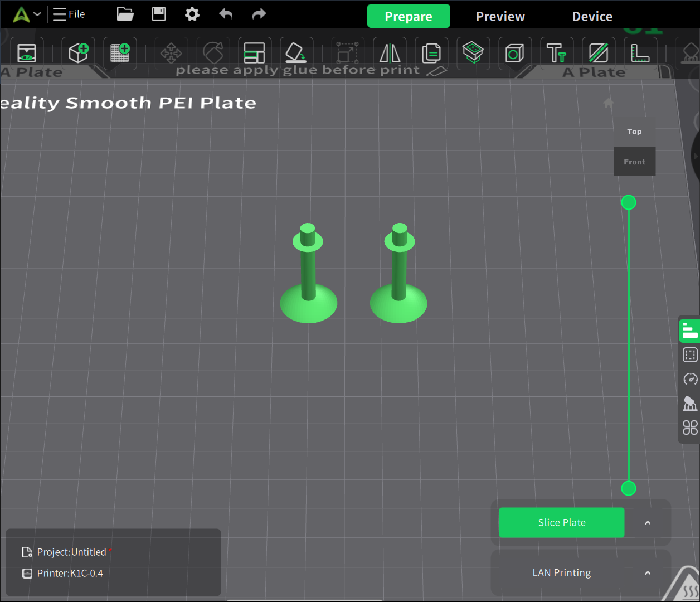Viewport: 700px width, 602px height.
Task: Expand the Slice Plate options arrow
Action: 648,523
